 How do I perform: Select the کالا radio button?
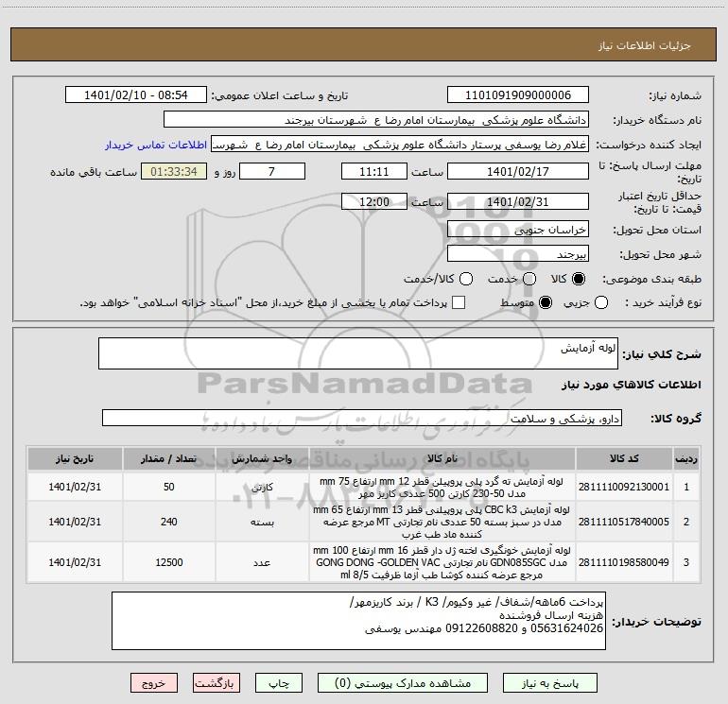579,279
